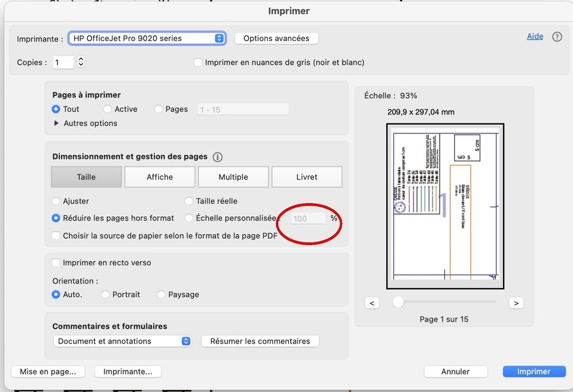This screenshot has height=392, width=573.
Task: Open Document et annotations dropdown
Action: pyautogui.click(x=122, y=341)
